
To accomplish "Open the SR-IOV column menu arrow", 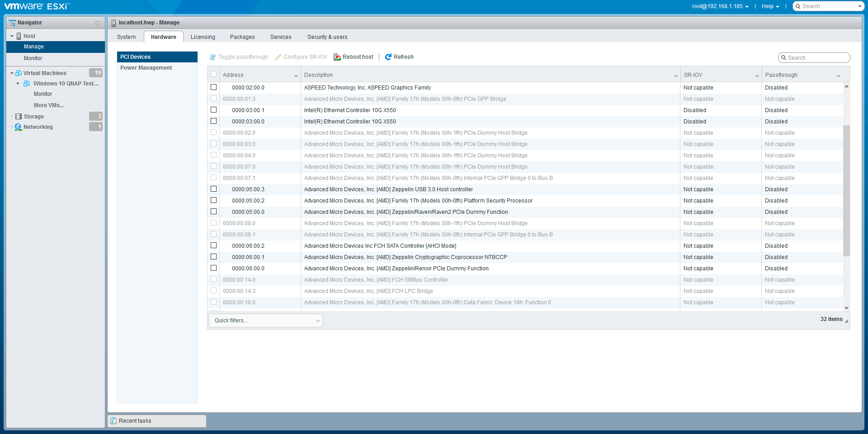I will (757, 75).
